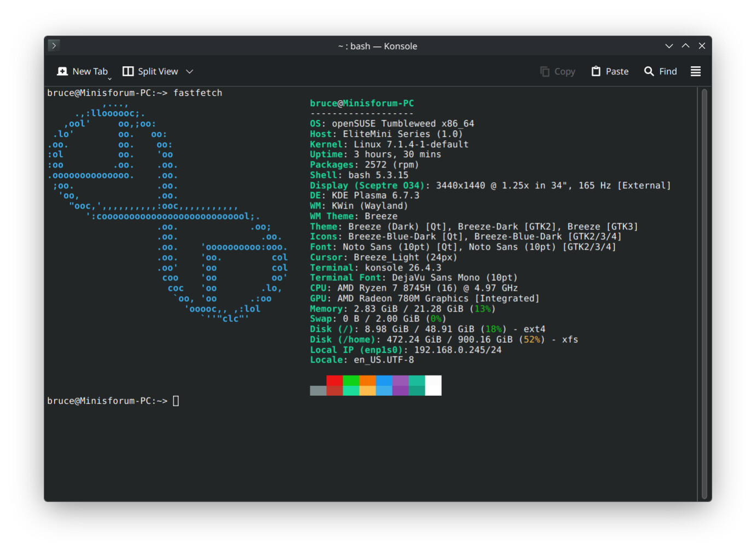Click the Copy toolbar button
The width and height of the screenshot is (756, 554).
tap(558, 72)
